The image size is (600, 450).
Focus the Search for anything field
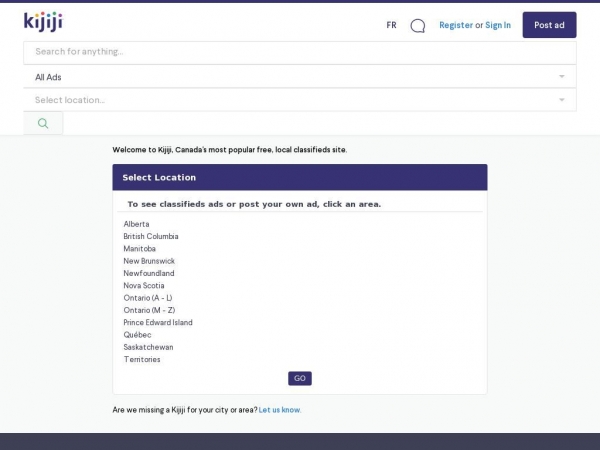[300, 53]
